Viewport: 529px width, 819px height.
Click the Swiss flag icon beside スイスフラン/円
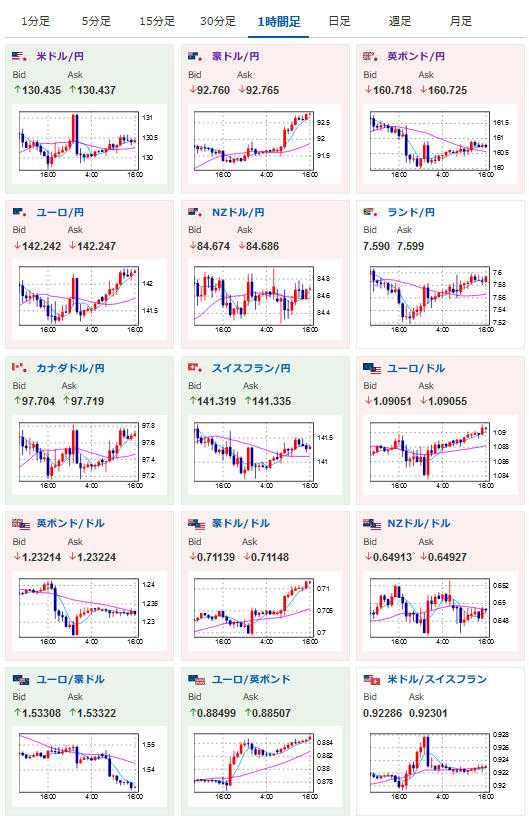[x=195, y=368]
